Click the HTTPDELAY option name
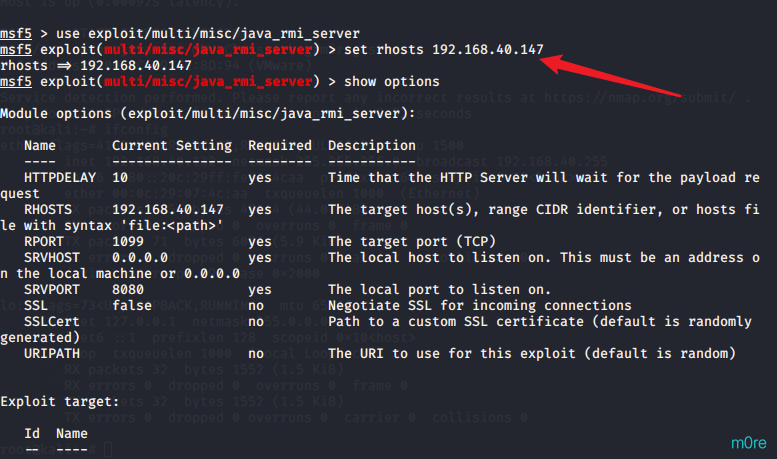 (x=60, y=177)
